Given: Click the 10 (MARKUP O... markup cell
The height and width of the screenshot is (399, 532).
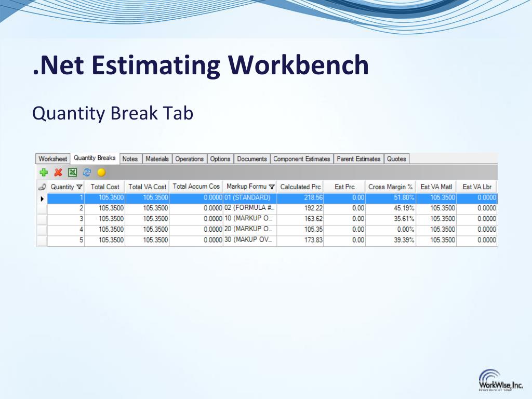Looking at the screenshot, I should tap(250, 219).
